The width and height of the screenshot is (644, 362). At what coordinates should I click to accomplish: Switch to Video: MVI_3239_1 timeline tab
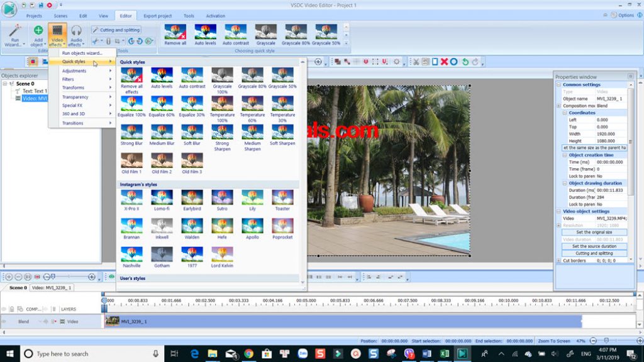(x=52, y=288)
